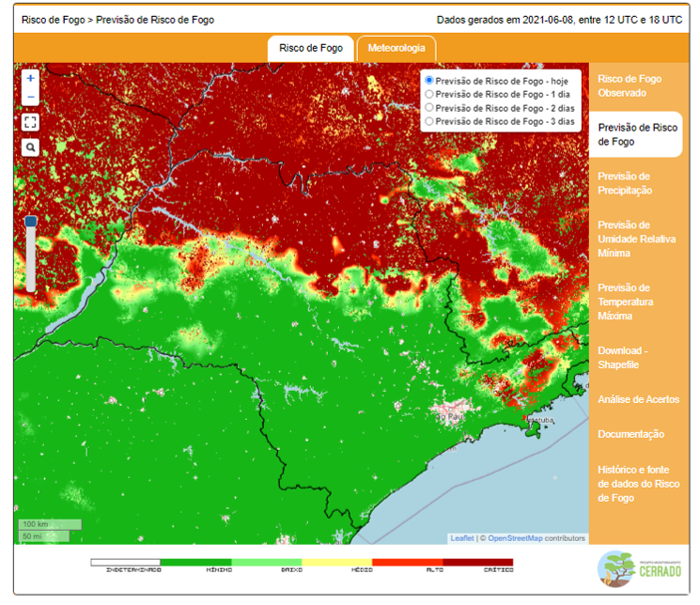This screenshot has height=605, width=700.
Task: Click the zoom in plus button
Action: point(30,79)
